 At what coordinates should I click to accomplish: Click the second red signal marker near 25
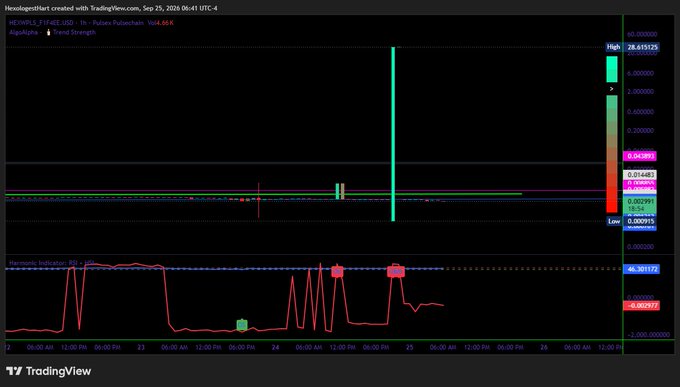click(396, 272)
